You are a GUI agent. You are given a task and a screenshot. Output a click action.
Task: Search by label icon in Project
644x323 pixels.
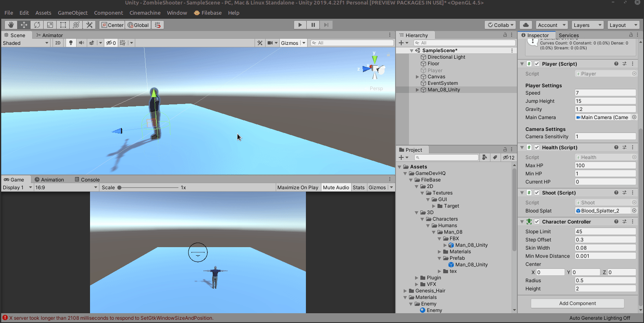click(x=495, y=157)
